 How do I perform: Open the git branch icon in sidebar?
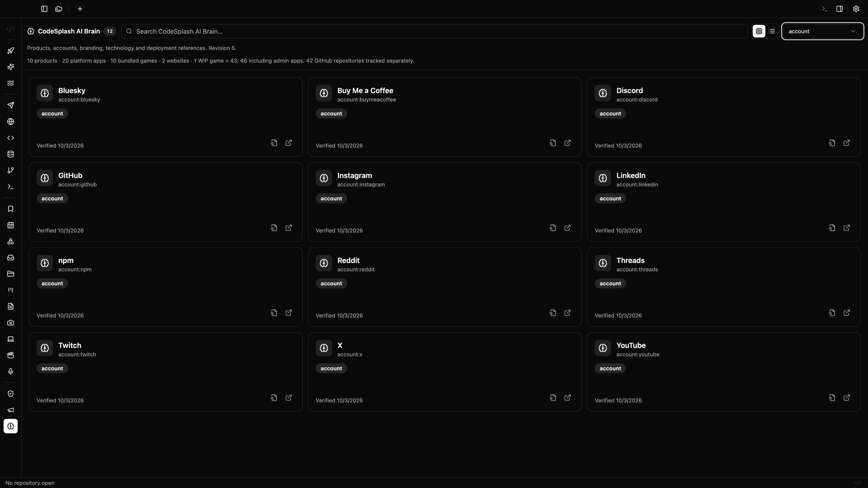coord(10,170)
